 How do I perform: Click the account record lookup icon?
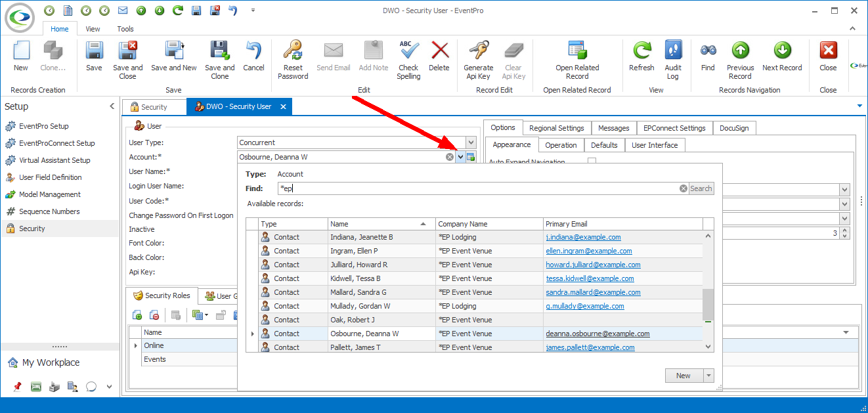pyautogui.click(x=471, y=157)
